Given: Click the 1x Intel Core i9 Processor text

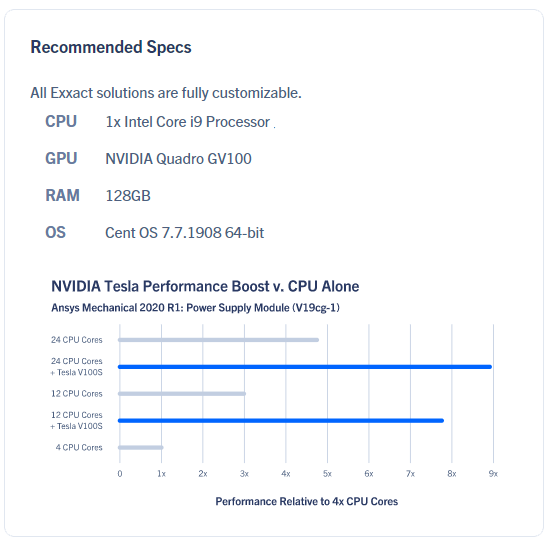Looking at the screenshot, I should click(188, 122).
